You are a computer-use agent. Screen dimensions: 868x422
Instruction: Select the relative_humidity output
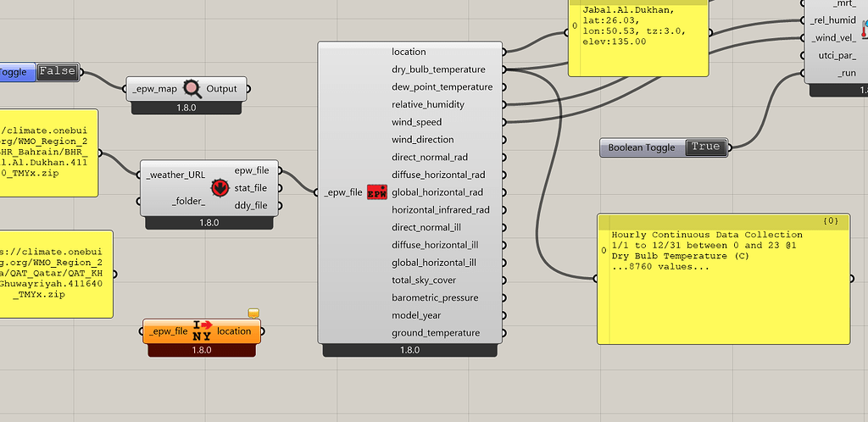[428, 104]
